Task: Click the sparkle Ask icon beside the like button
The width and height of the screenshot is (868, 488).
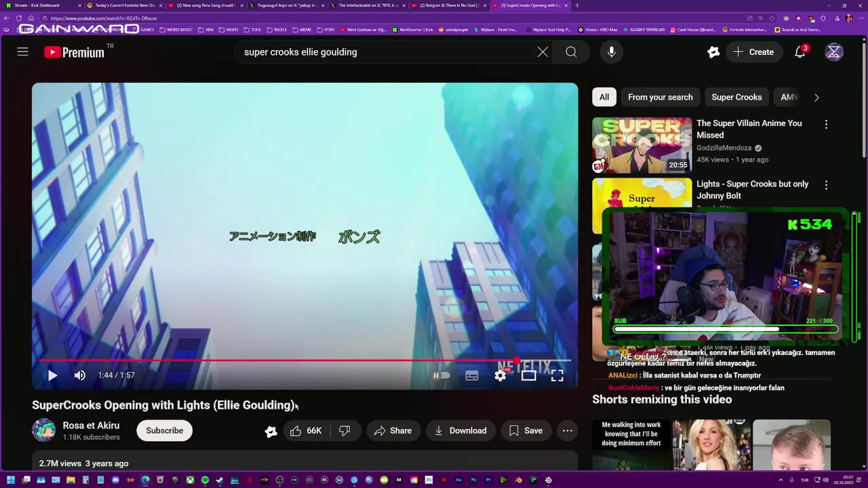Action: (x=271, y=431)
